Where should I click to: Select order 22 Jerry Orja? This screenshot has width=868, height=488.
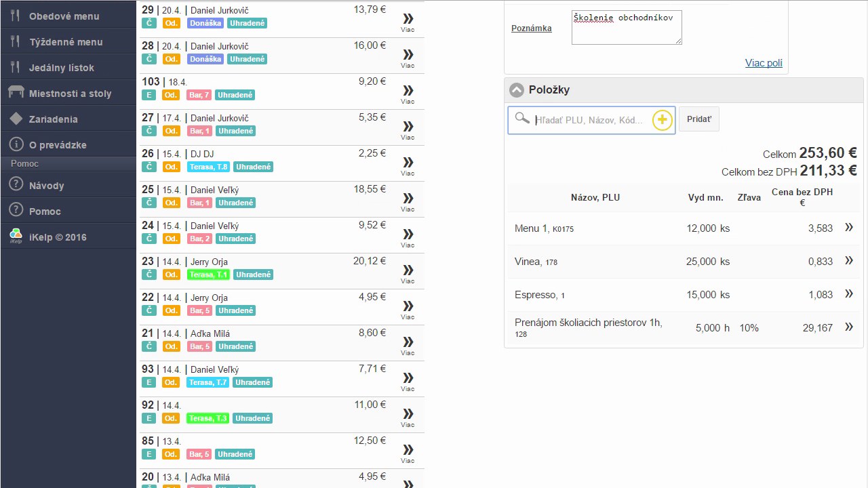pos(281,307)
